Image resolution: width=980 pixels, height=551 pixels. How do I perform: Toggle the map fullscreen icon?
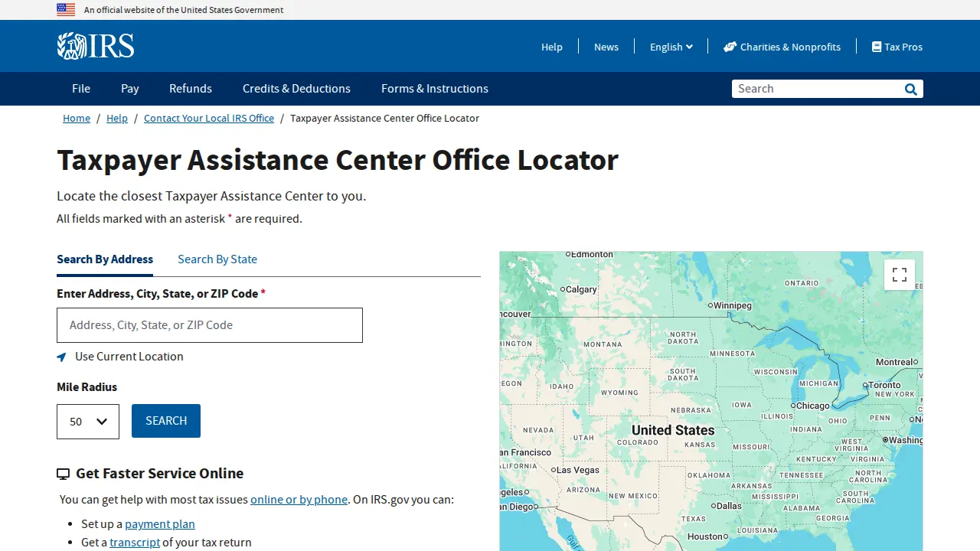pos(900,275)
